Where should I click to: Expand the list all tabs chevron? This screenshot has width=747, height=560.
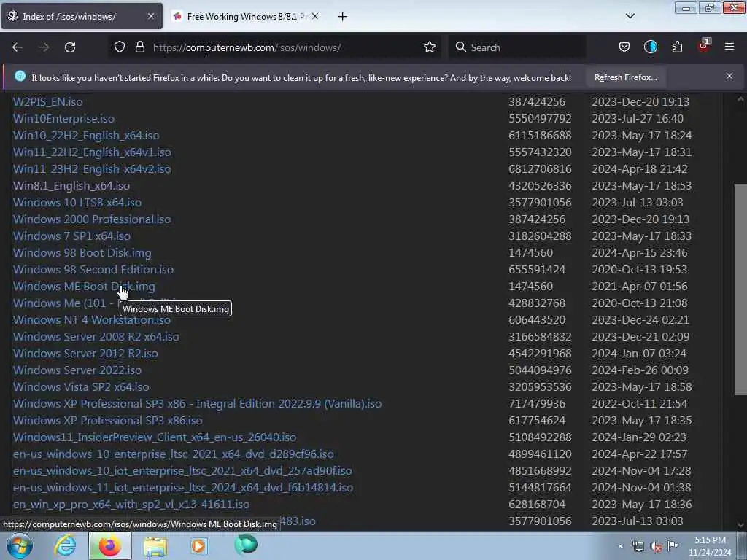pos(630,16)
